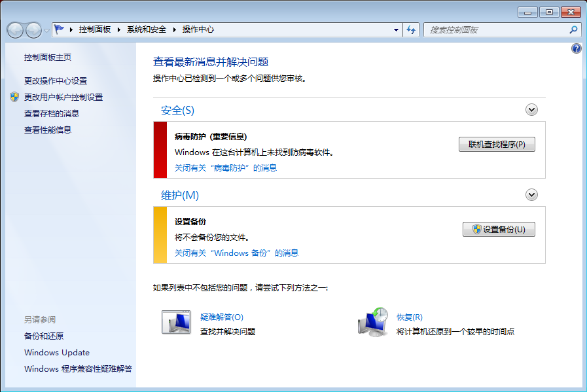This screenshot has height=392, width=587.
Task: Click the Action Center flag icon in address bar
Action: click(x=60, y=29)
